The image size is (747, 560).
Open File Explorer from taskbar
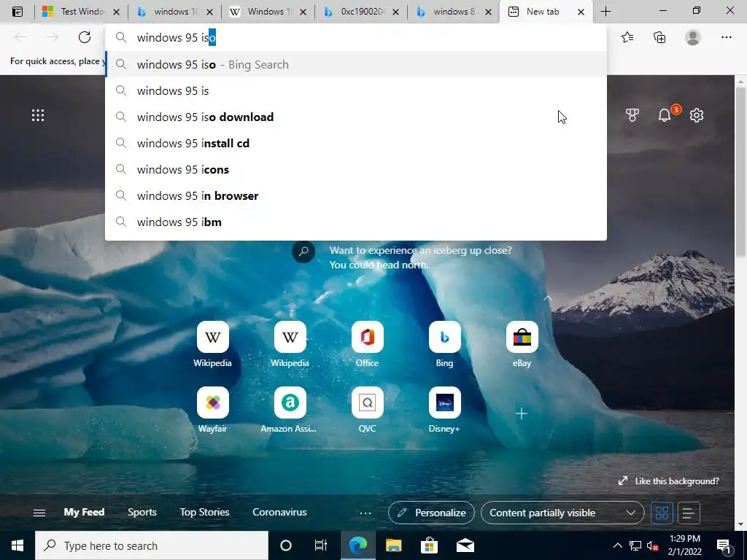coord(393,545)
